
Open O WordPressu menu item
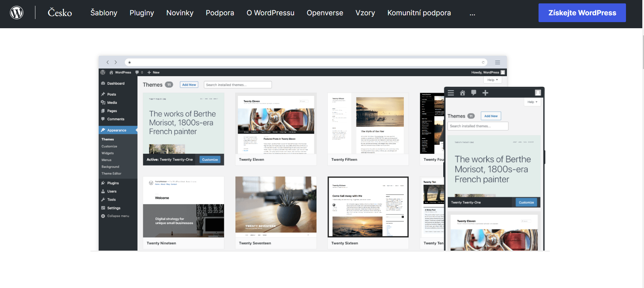point(270,13)
